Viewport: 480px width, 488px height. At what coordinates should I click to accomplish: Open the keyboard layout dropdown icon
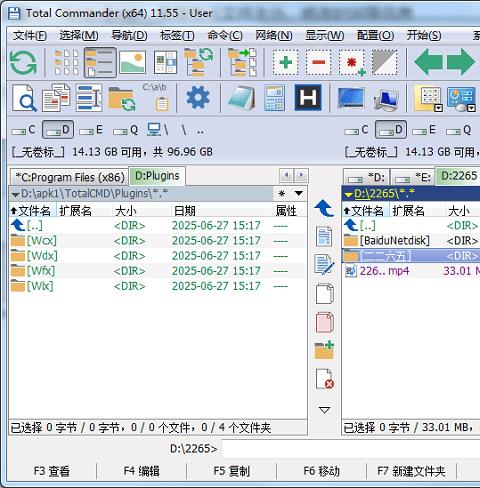429,98
